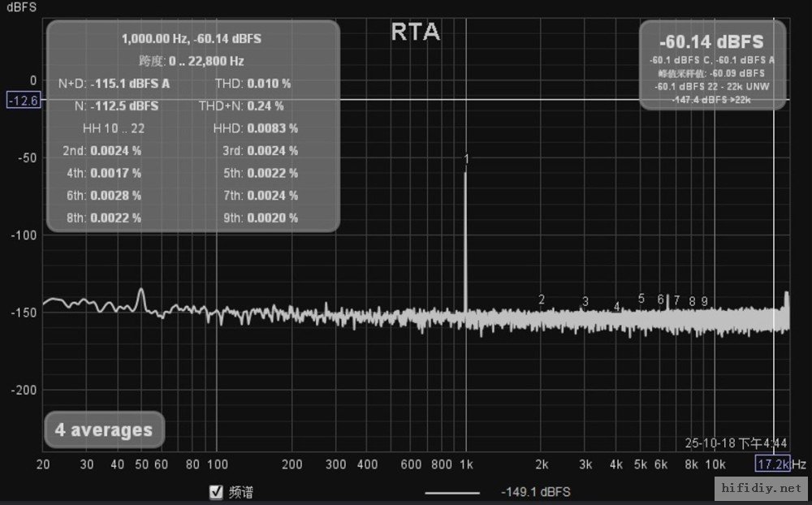Select the 5th harmonic marker
Screen dimensions: 812x505
click(x=641, y=299)
